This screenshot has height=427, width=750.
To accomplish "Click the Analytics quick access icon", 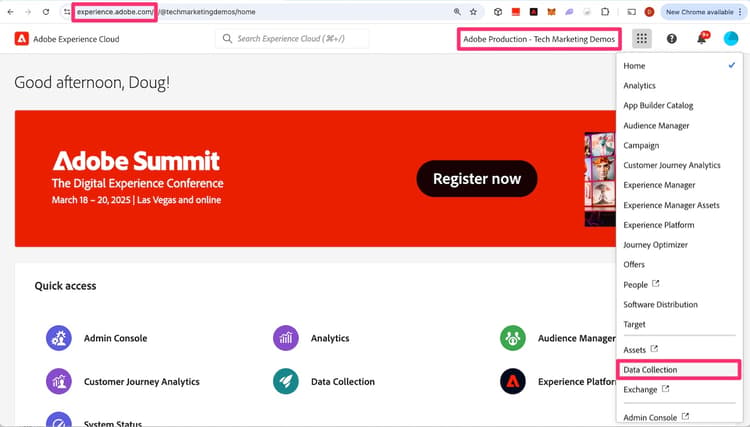I will coord(286,338).
